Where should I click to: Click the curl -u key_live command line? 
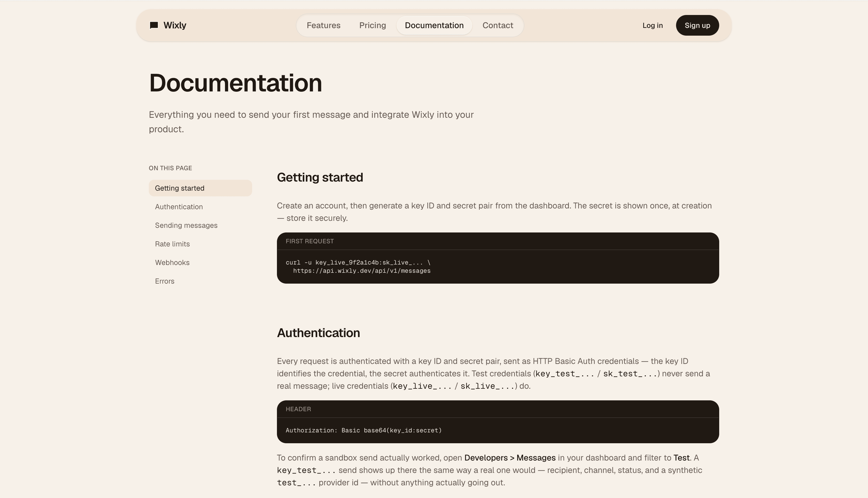click(358, 262)
